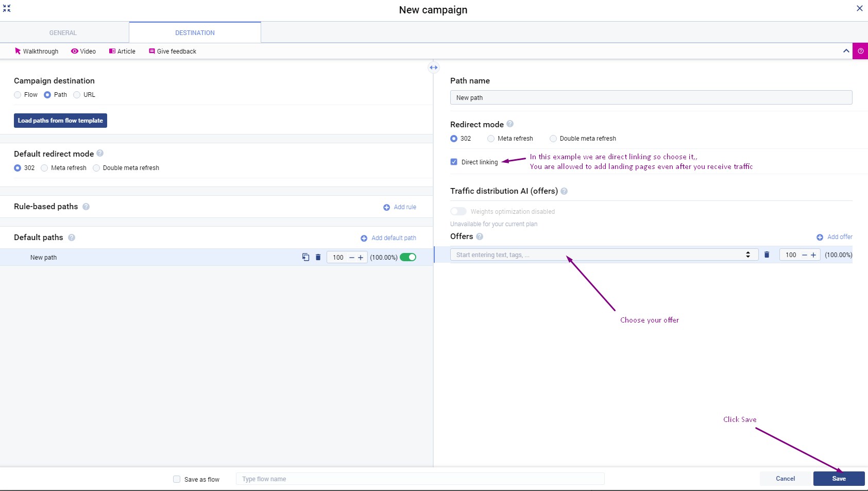Duplicate the New path entry

point(305,257)
